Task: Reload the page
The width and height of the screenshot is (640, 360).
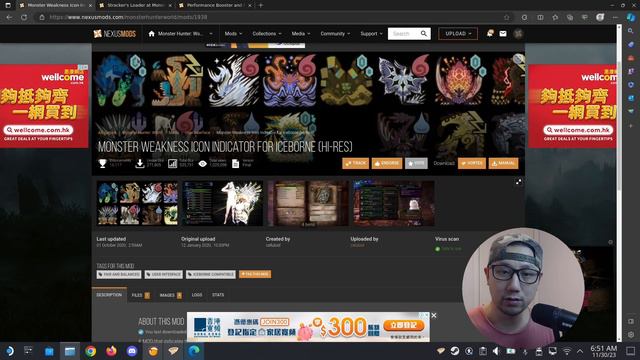Action: (24, 18)
